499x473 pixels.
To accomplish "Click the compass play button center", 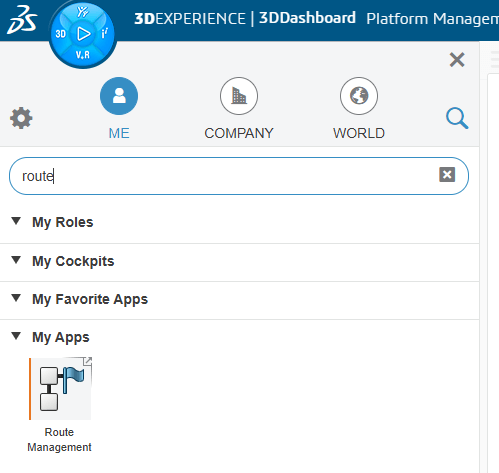I will click(x=83, y=34).
